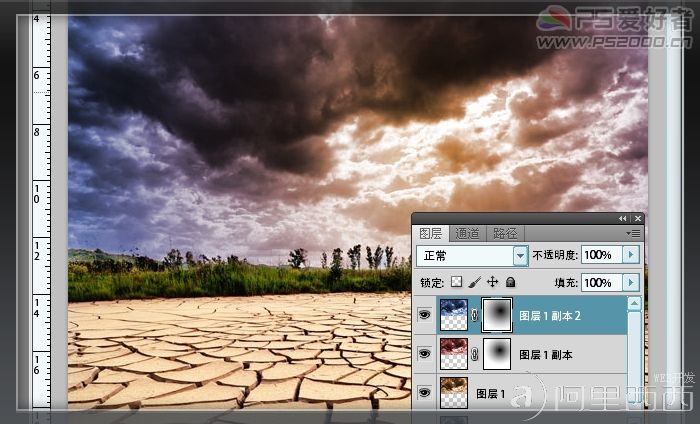Click the lock image pixels brush icon
Image resolution: width=700 pixels, height=424 pixels.
coord(475,282)
